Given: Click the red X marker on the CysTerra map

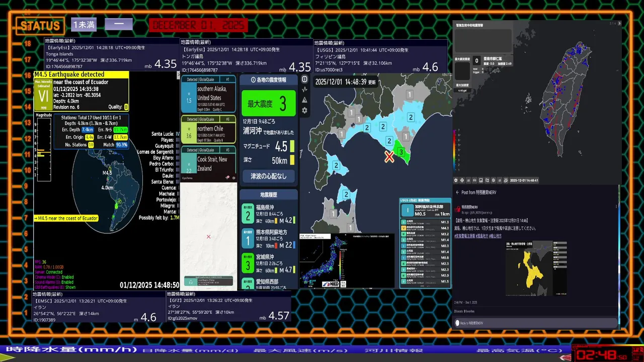Looking at the screenshot, I should click(208, 237).
